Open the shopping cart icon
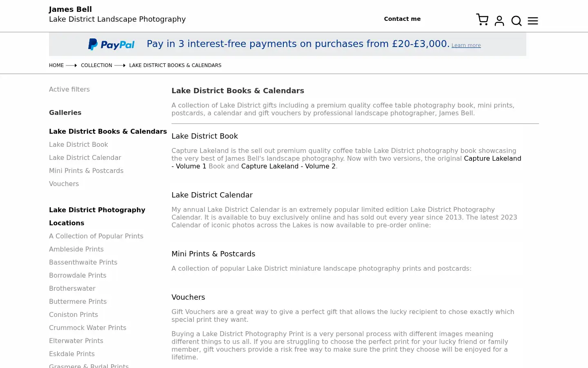This screenshot has width=588, height=368. (482, 20)
